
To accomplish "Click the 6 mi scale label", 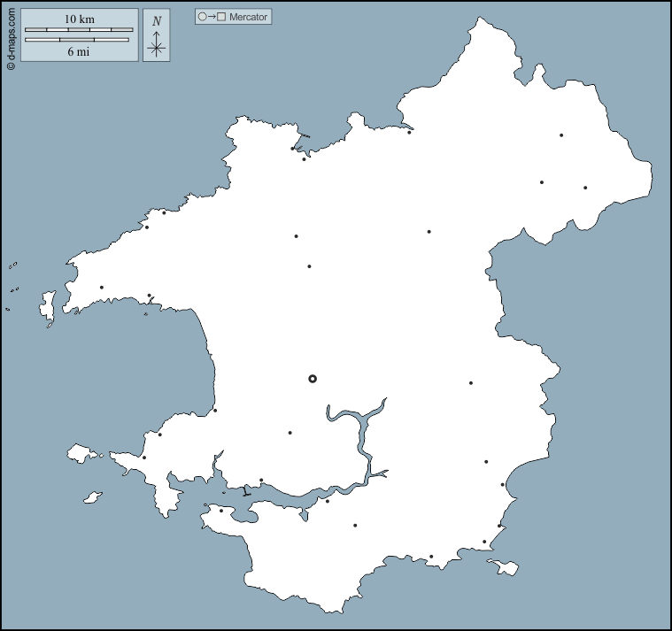I will pos(80,51).
